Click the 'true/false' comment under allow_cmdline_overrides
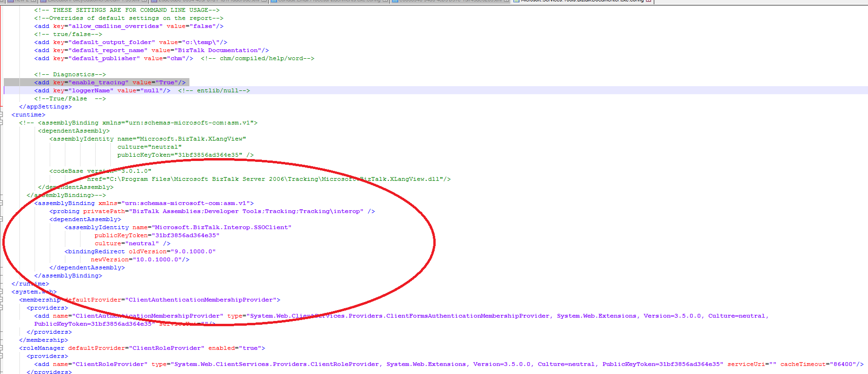The width and height of the screenshot is (868, 374). click(x=68, y=34)
